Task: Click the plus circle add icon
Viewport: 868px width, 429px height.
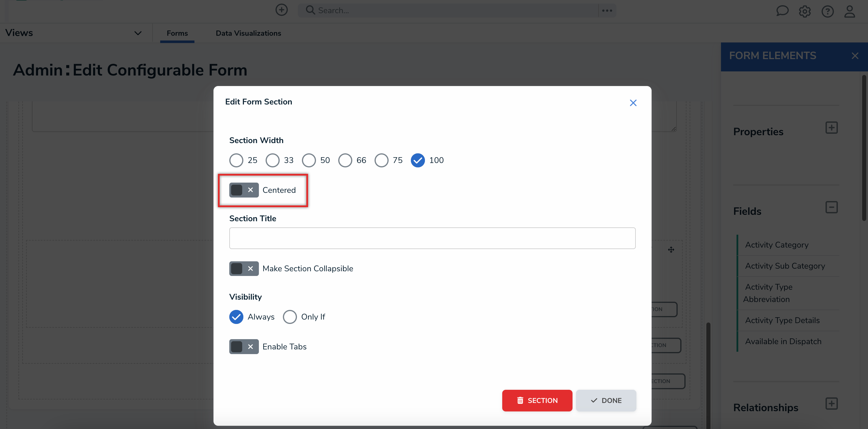Action: click(x=281, y=10)
